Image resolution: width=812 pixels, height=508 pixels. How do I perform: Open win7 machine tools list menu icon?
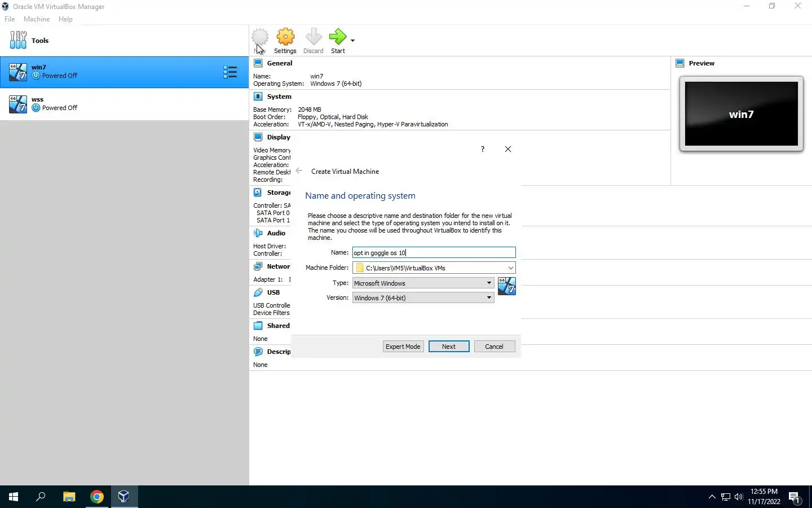coord(230,72)
